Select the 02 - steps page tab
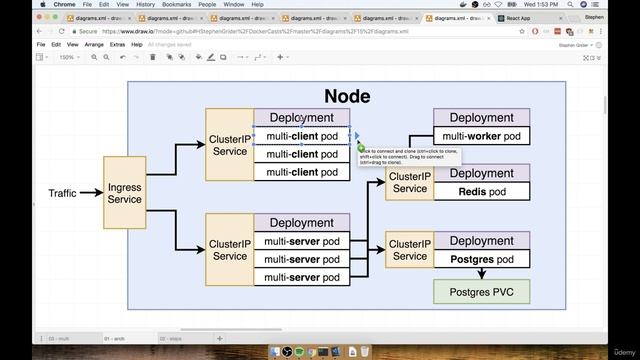This screenshot has height=360, width=640. click(x=186, y=338)
